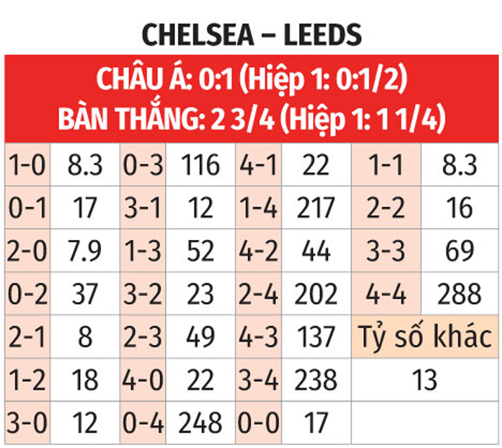Click the CHELSEA – LEEDS title
The height and width of the screenshot is (448, 502).
coord(251,34)
